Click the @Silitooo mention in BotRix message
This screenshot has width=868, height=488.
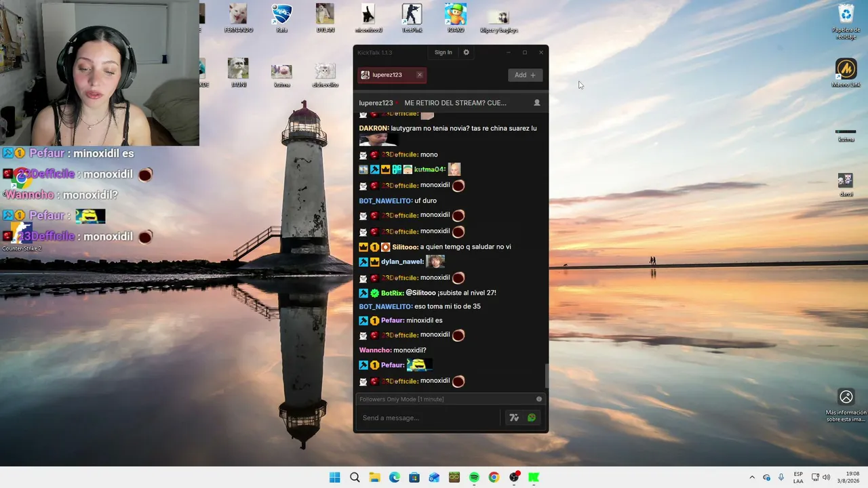(x=420, y=293)
